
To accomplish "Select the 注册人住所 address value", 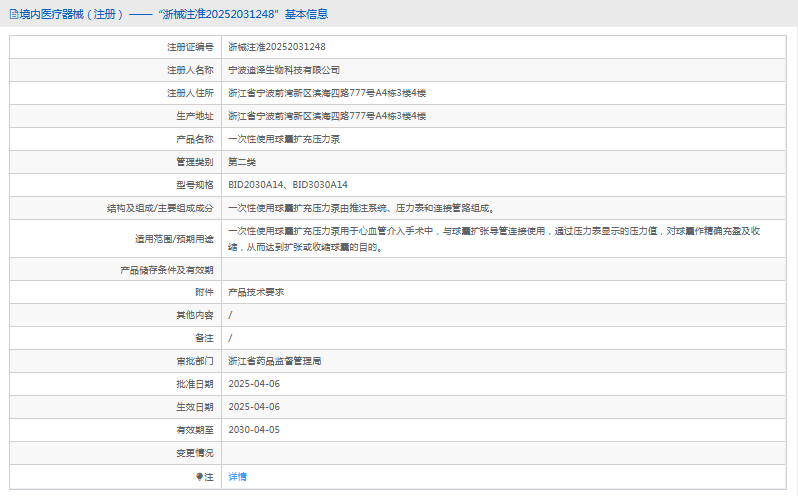I will coord(327,93).
